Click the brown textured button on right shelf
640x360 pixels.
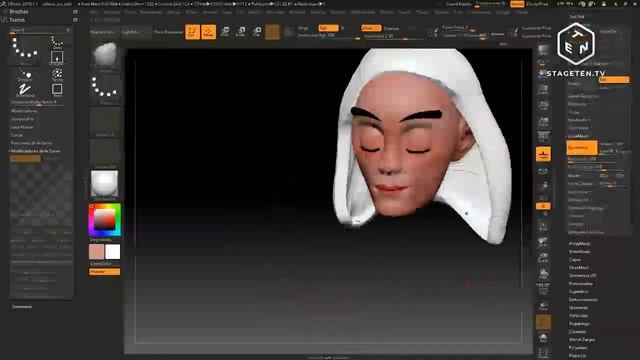tap(543, 322)
